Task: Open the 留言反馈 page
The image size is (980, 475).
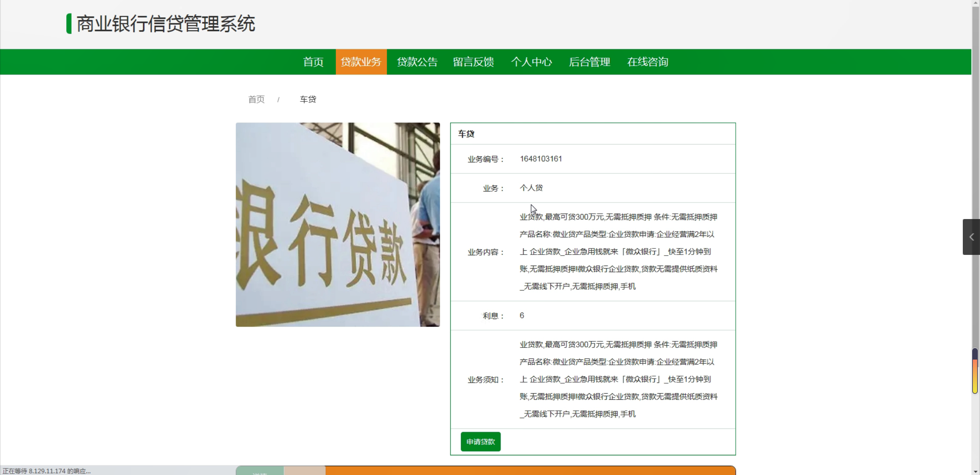Action: click(473, 62)
